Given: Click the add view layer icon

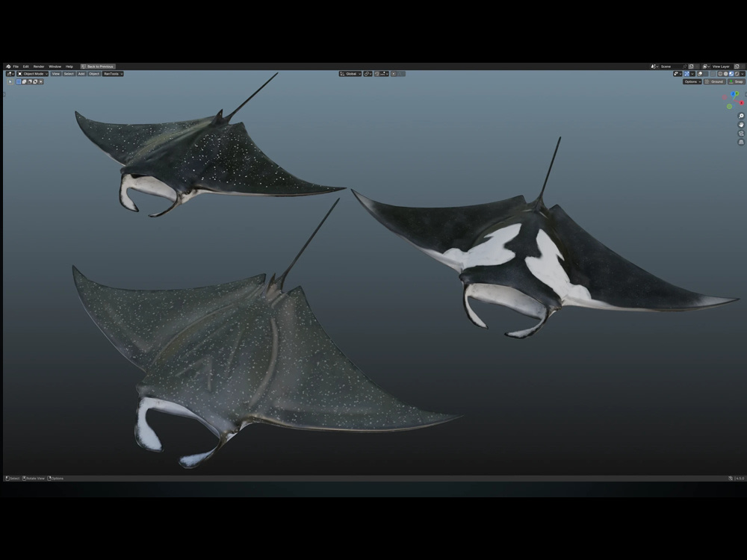Looking at the screenshot, I should click(x=737, y=66).
